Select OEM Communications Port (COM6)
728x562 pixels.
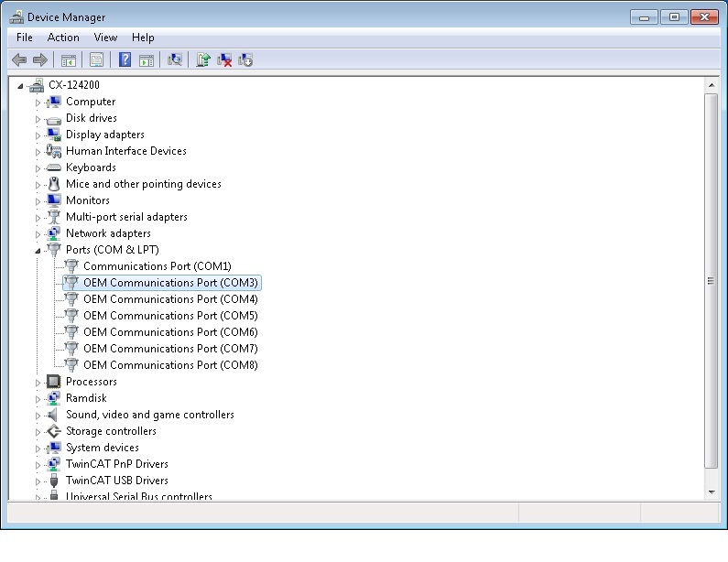(170, 332)
